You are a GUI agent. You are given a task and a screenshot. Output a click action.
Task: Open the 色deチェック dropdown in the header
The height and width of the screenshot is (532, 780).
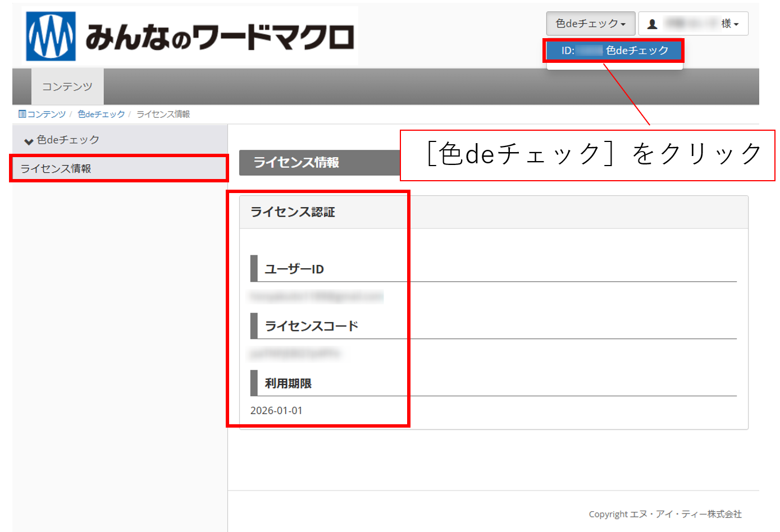[590, 24]
